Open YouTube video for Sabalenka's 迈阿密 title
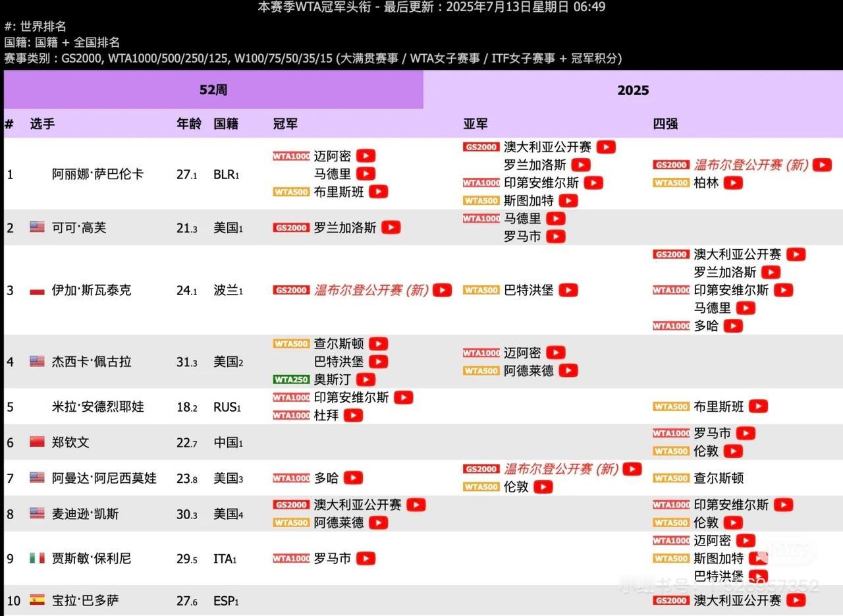The width and height of the screenshot is (843, 616). [x=366, y=156]
